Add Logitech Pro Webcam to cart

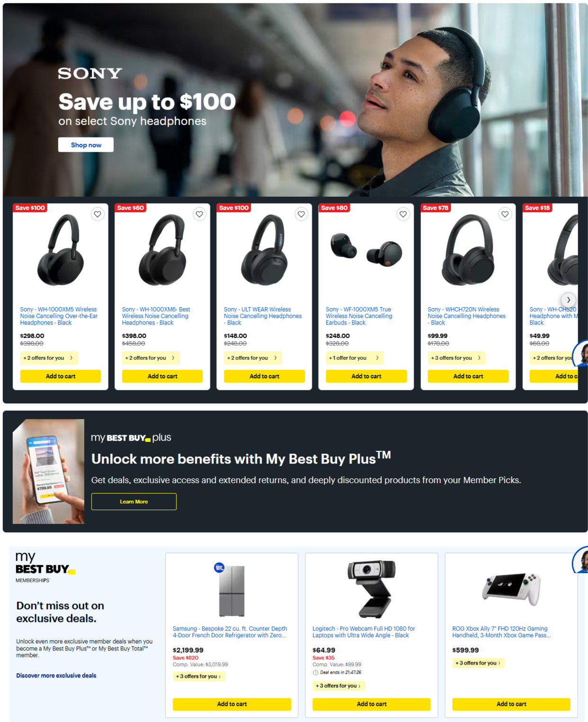371,704
